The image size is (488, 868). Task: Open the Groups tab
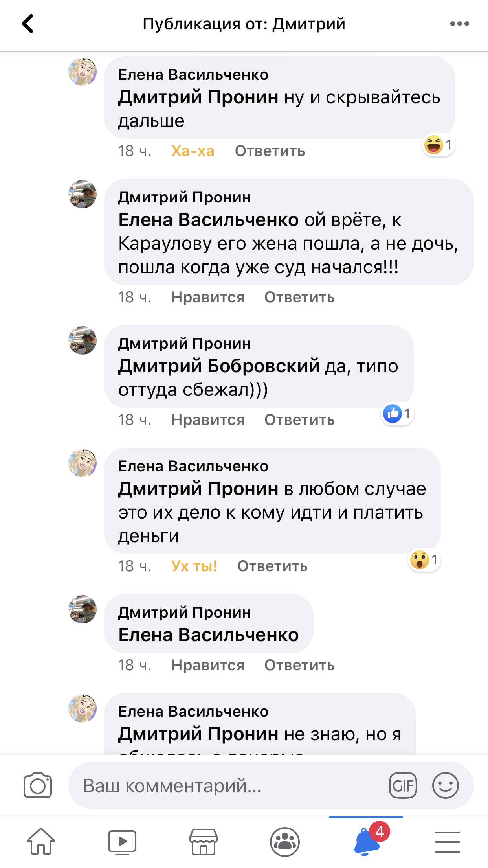pyautogui.click(x=285, y=842)
